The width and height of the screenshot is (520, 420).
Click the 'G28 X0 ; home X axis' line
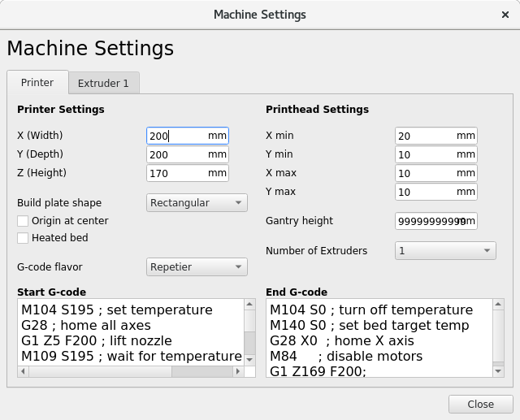342,340
